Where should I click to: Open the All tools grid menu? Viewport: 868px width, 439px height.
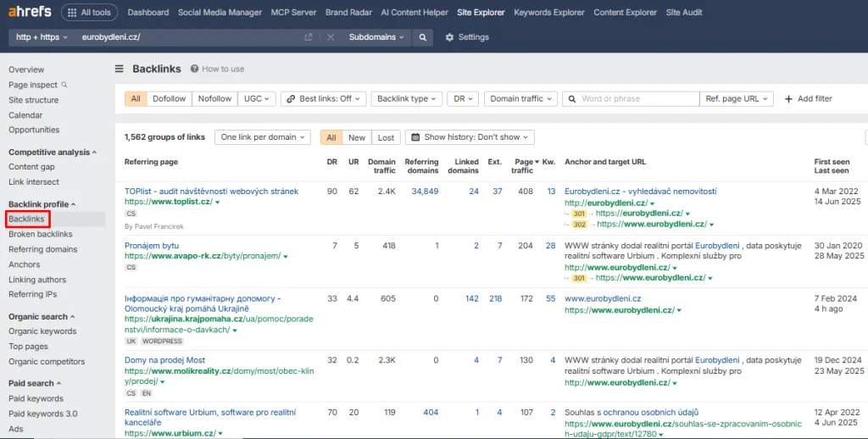(89, 12)
